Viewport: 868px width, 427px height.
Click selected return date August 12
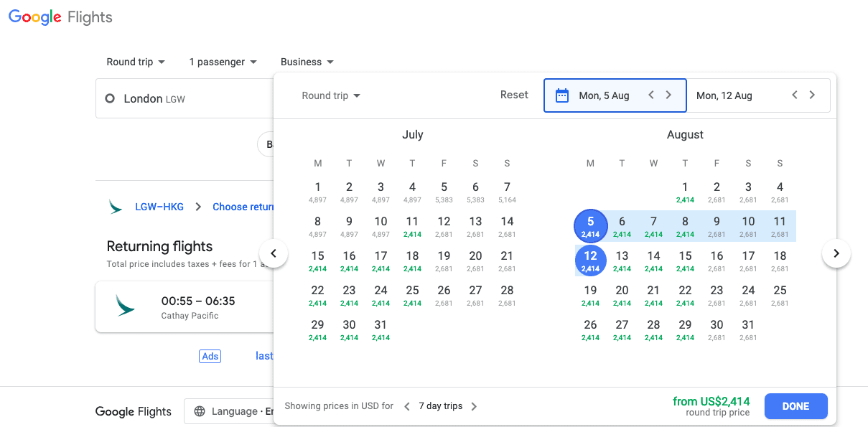coord(590,261)
